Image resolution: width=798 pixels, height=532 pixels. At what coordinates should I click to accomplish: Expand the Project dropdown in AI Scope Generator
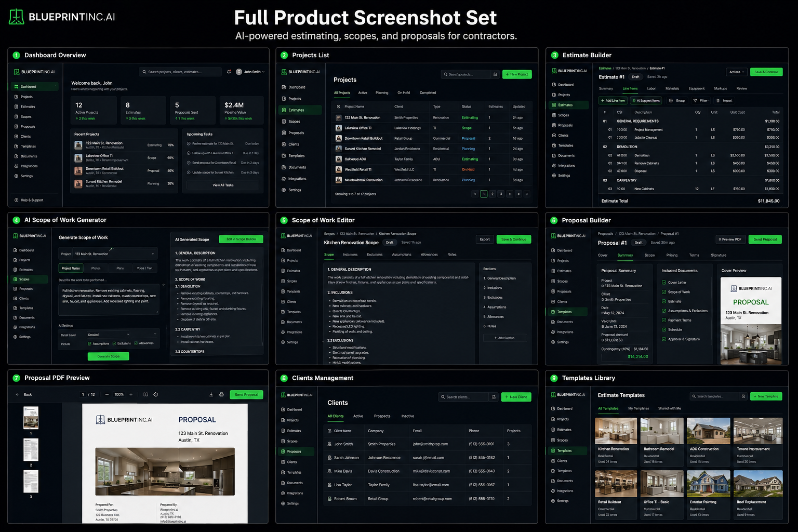tap(108, 254)
